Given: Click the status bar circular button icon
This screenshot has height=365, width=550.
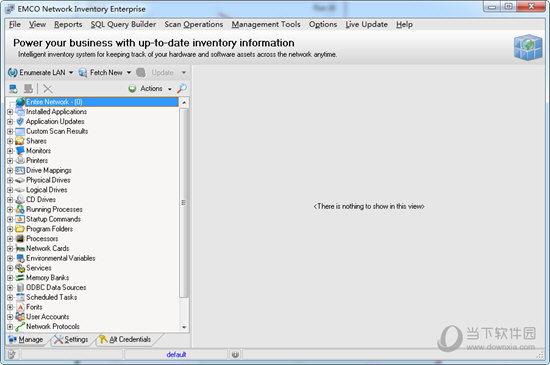Looking at the screenshot, I should click(235, 355).
